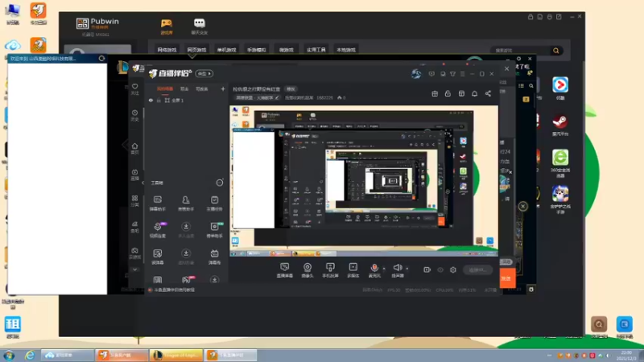Open the 直播 icon in left sidebar
This screenshot has width=644, height=362.
pyautogui.click(x=134, y=175)
